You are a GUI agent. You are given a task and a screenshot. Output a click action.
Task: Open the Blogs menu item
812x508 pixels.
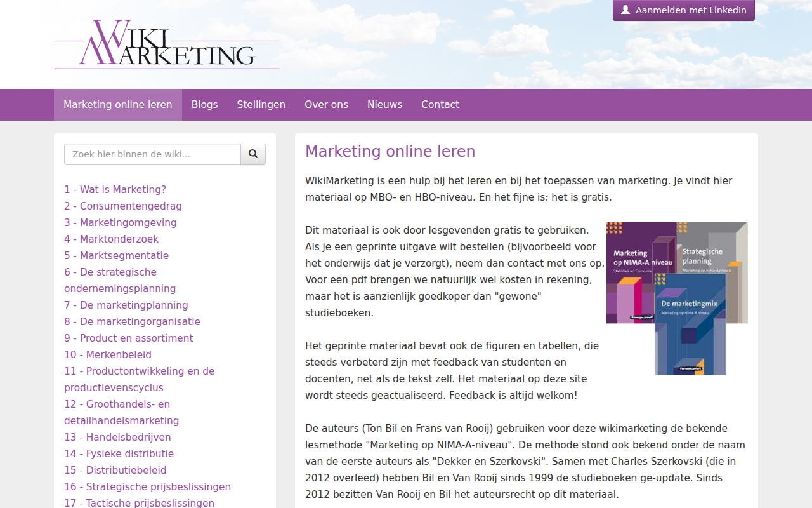204,105
